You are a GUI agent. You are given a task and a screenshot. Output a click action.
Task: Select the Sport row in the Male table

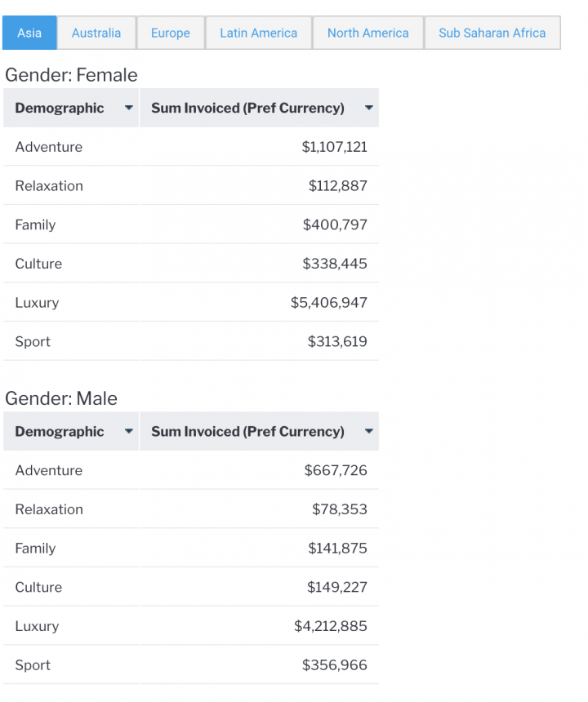coord(32,665)
